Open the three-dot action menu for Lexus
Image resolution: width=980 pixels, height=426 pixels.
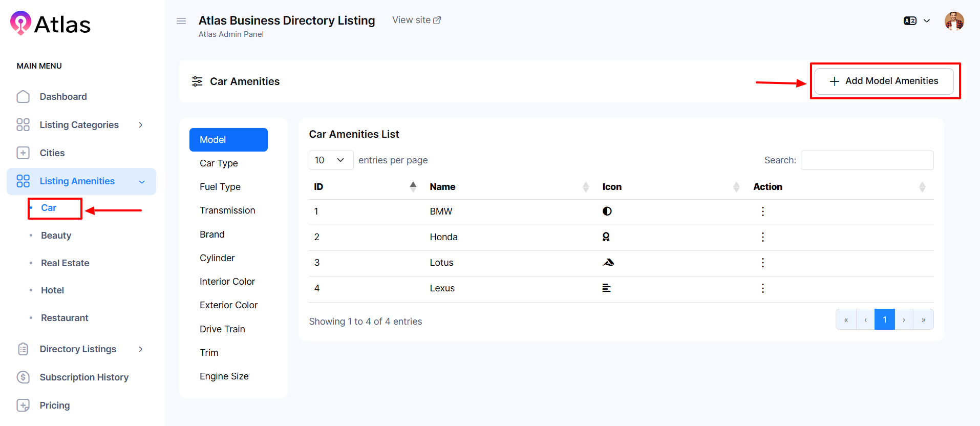click(762, 288)
